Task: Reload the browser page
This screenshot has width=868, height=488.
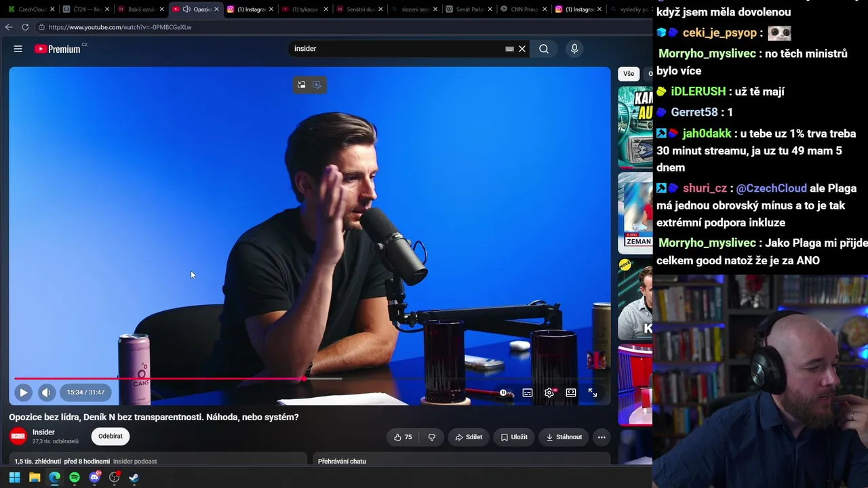Action: tap(25, 27)
